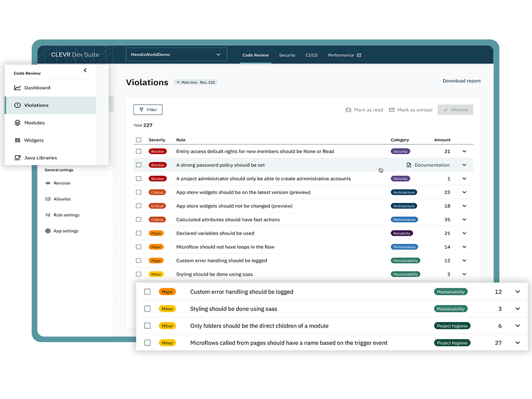The height and width of the screenshot is (399, 532).
Task: Switch to the Code Review tab
Action: [255, 55]
